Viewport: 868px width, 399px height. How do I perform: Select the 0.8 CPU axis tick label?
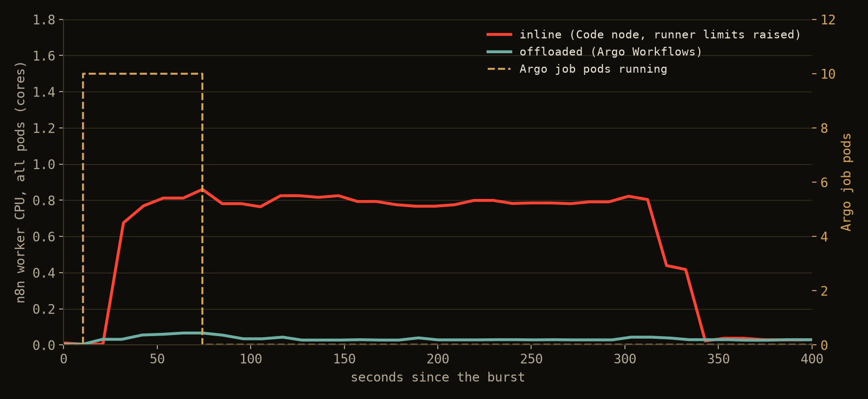click(x=44, y=201)
